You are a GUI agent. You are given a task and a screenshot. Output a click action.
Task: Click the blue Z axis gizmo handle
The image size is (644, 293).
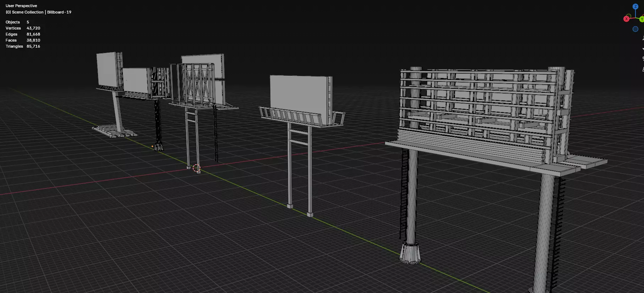point(635,6)
